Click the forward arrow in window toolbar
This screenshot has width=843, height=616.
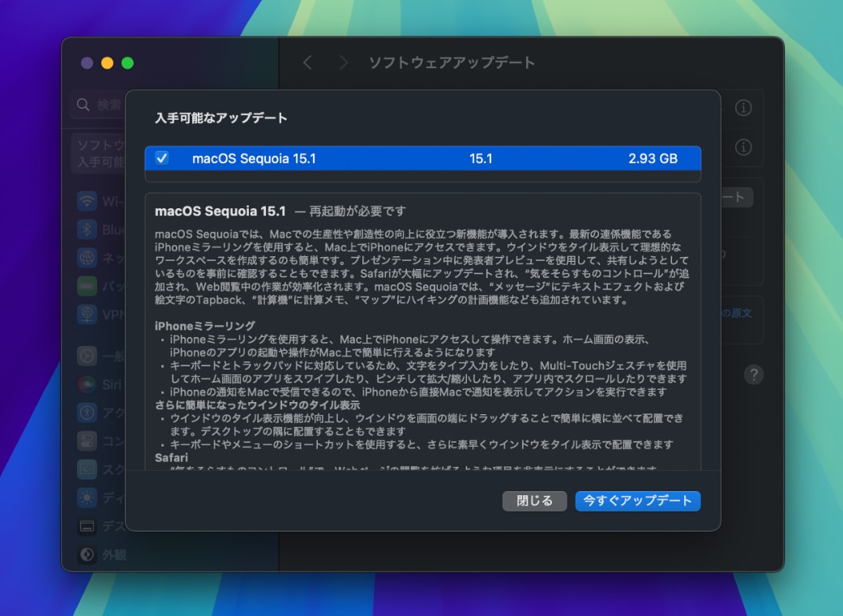(343, 63)
